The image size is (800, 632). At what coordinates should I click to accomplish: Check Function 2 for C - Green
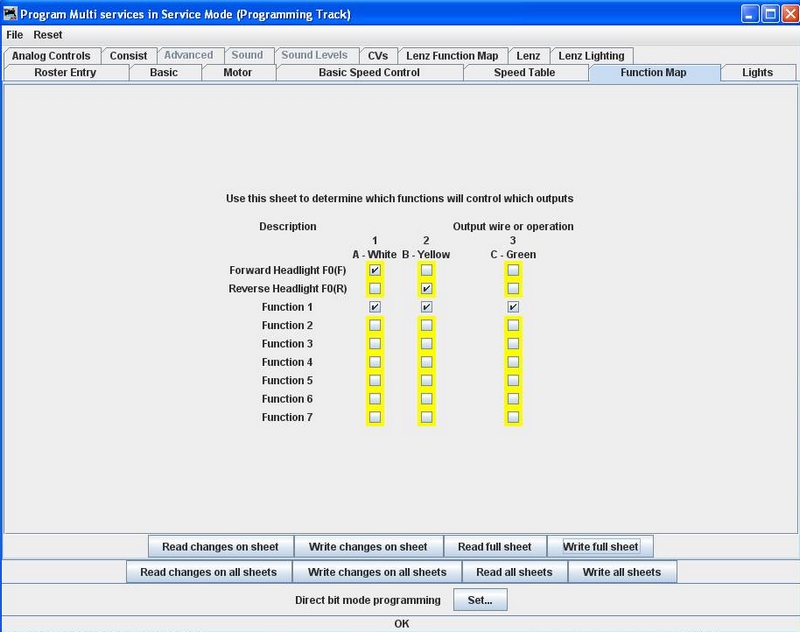513,325
